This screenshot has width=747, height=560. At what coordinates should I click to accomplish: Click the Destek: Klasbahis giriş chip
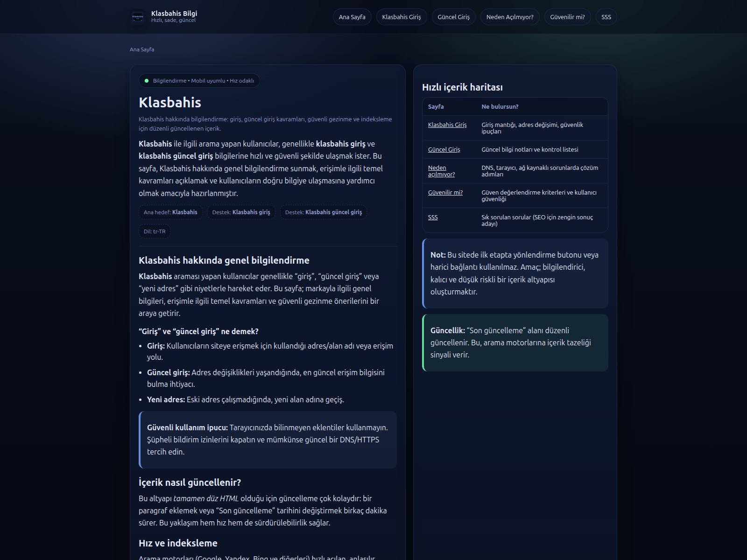click(x=241, y=212)
